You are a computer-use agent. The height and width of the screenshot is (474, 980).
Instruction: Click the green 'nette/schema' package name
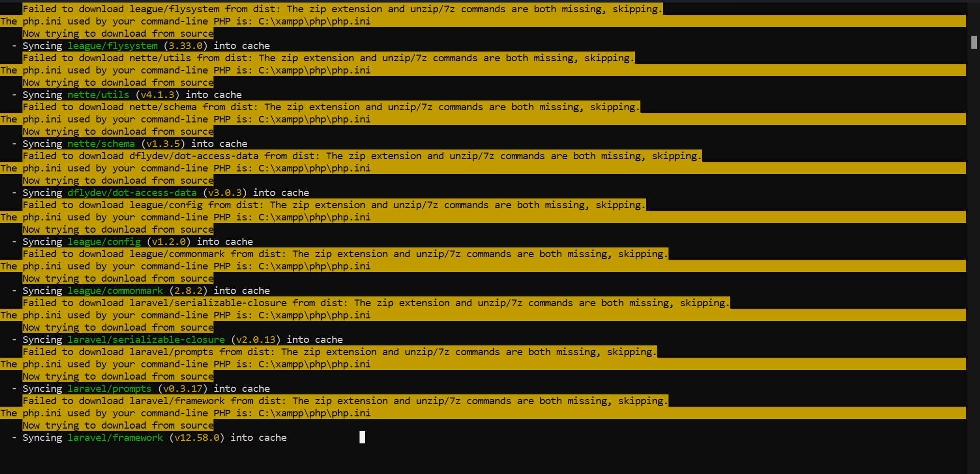[x=101, y=144]
